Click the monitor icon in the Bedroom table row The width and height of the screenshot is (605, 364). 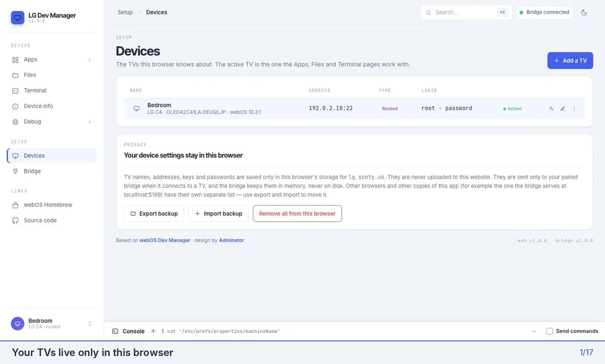coord(137,109)
